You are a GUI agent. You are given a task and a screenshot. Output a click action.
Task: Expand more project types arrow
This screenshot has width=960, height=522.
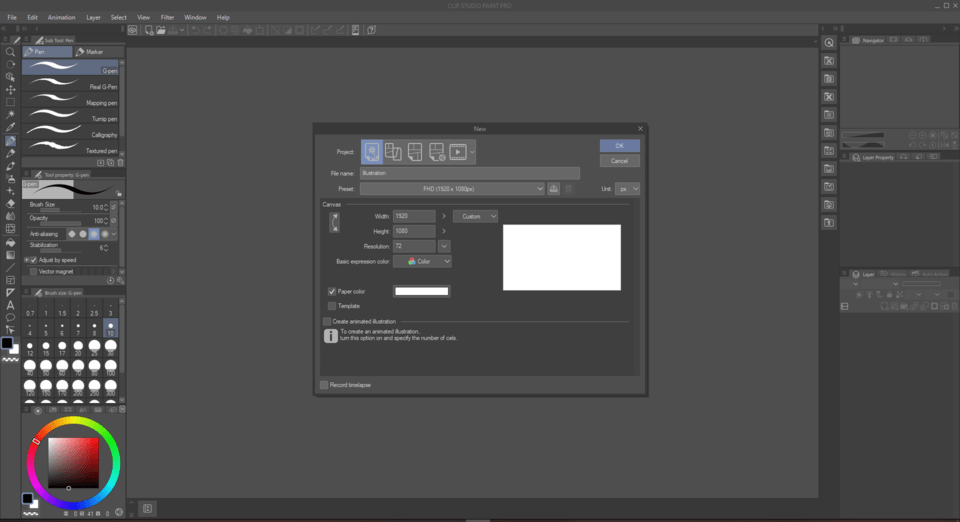472,152
